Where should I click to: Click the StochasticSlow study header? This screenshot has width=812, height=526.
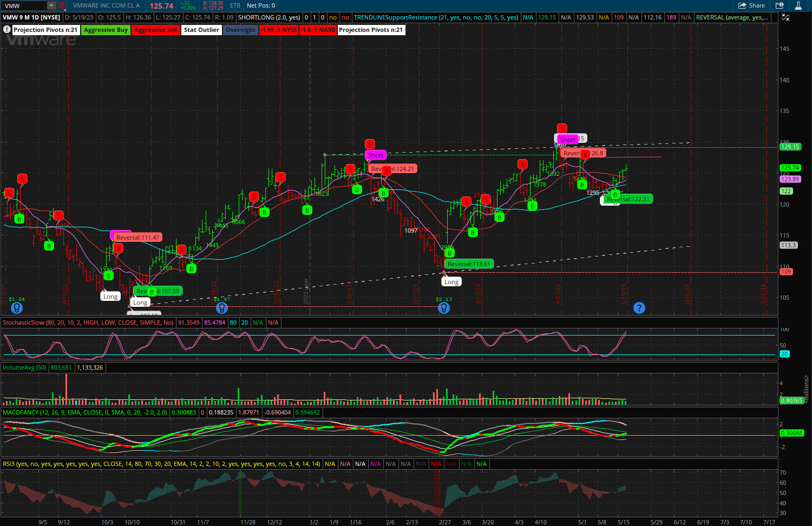88,323
